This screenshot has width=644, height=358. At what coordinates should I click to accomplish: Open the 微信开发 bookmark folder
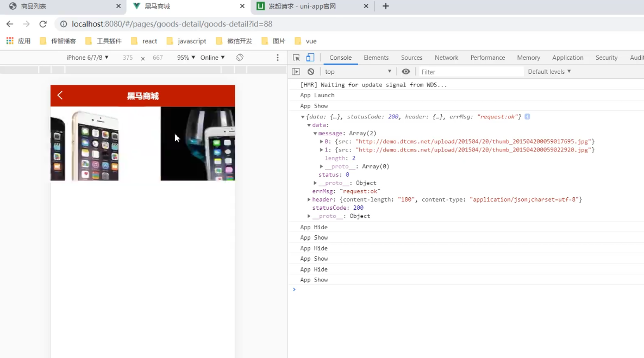click(x=234, y=41)
